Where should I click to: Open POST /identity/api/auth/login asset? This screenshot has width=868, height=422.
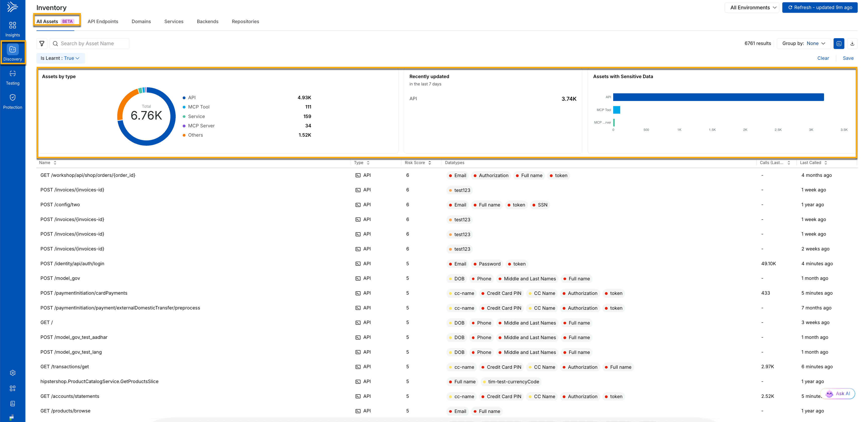(x=72, y=264)
